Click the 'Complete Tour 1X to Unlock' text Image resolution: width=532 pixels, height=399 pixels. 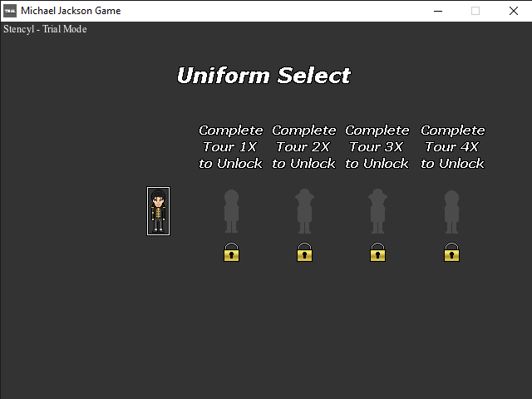click(x=231, y=147)
